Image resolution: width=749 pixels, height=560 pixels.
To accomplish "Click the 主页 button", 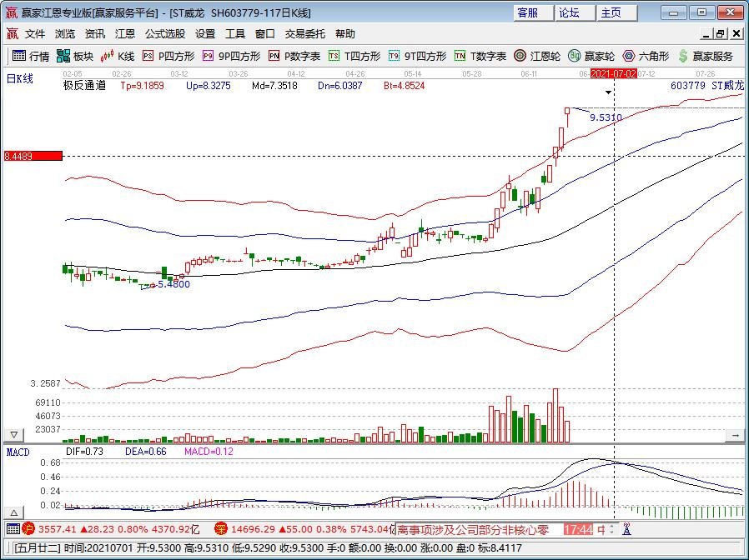I will [x=616, y=12].
